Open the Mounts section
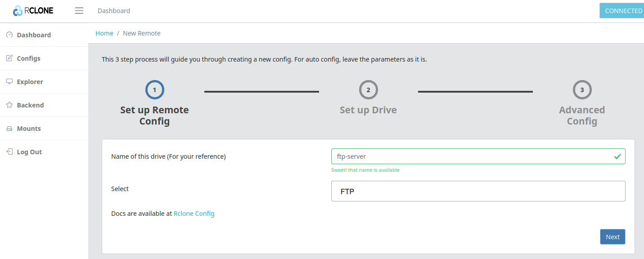 coord(28,128)
